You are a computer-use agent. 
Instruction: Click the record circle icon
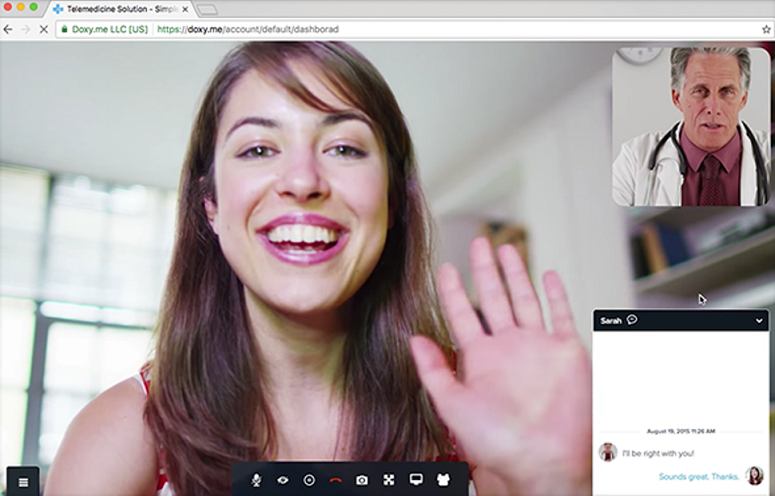tap(309, 480)
